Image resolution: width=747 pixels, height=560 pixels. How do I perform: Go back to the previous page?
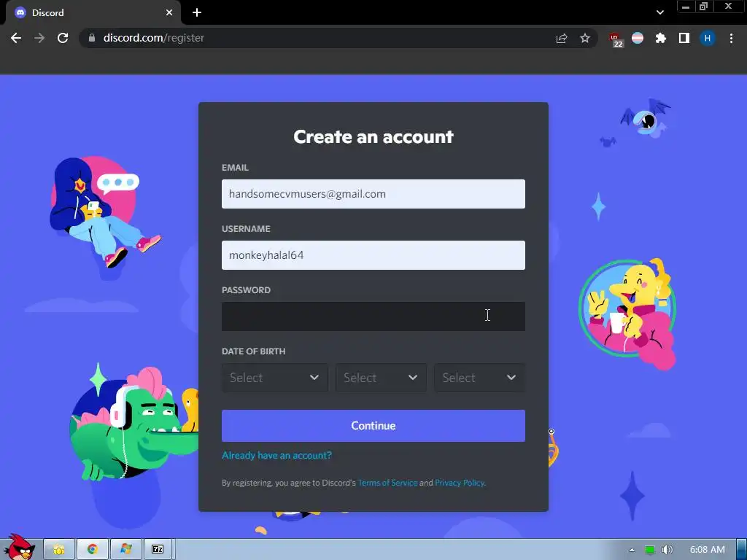click(x=16, y=38)
